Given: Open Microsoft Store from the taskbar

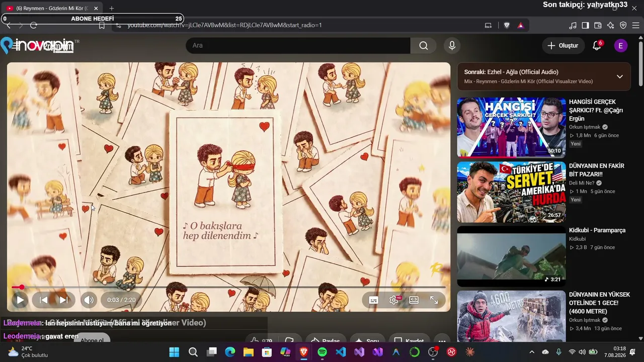Looking at the screenshot, I should pos(267,352).
